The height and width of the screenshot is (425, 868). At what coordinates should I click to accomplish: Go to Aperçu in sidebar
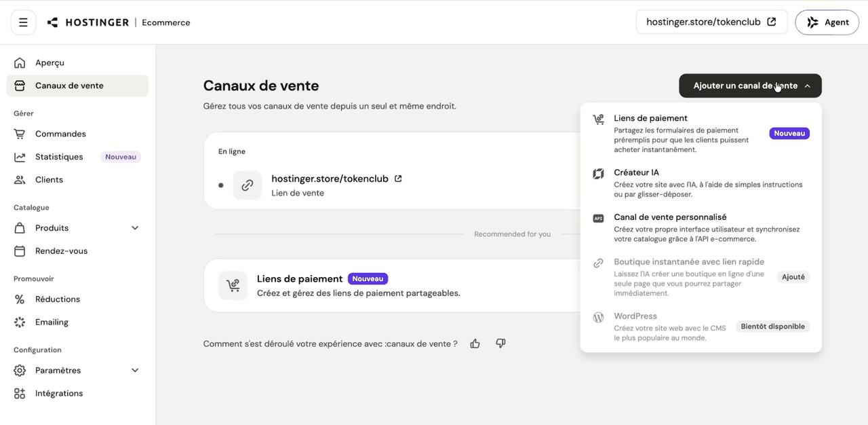77,62
